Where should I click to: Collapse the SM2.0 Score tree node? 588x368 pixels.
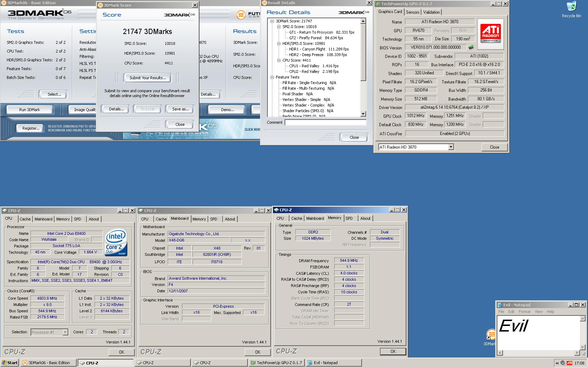click(x=279, y=27)
